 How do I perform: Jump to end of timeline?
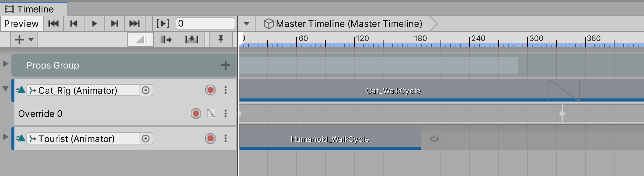click(134, 24)
